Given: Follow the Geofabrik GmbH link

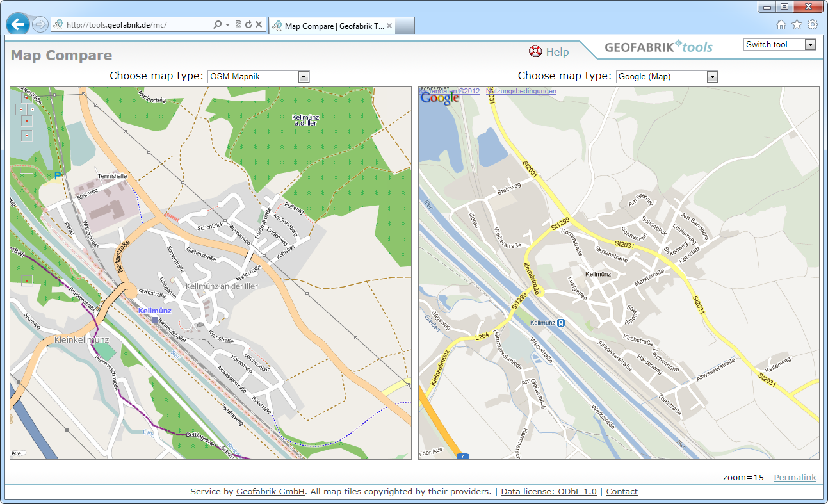Looking at the screenshot, I should (270, 492).
